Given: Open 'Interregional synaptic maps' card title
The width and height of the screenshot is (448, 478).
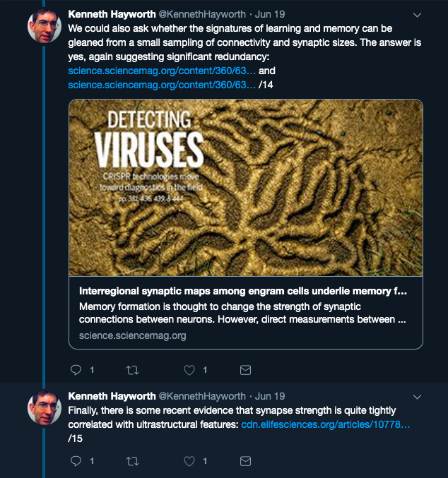Looking at the screenshot, I should click(243, 291).
